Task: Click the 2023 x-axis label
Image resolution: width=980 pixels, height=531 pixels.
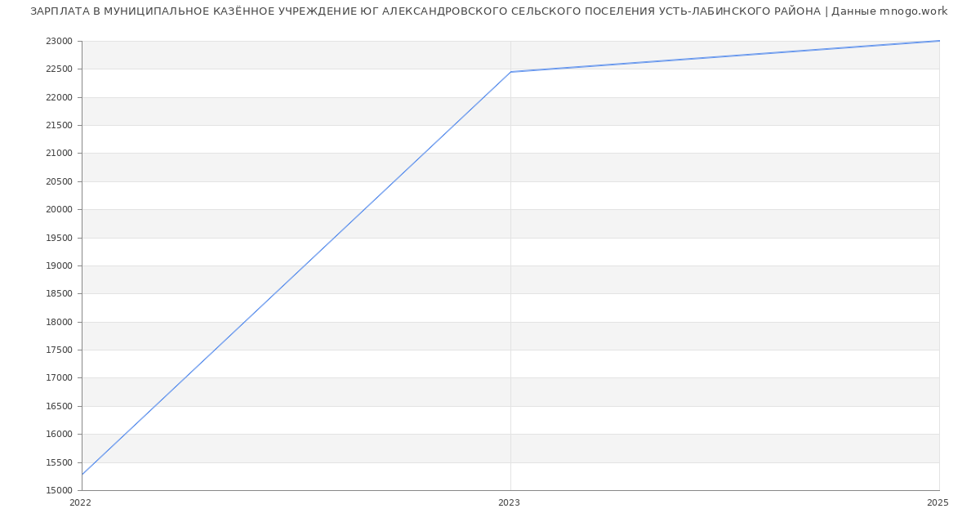Action: click(x=509, y=503)
